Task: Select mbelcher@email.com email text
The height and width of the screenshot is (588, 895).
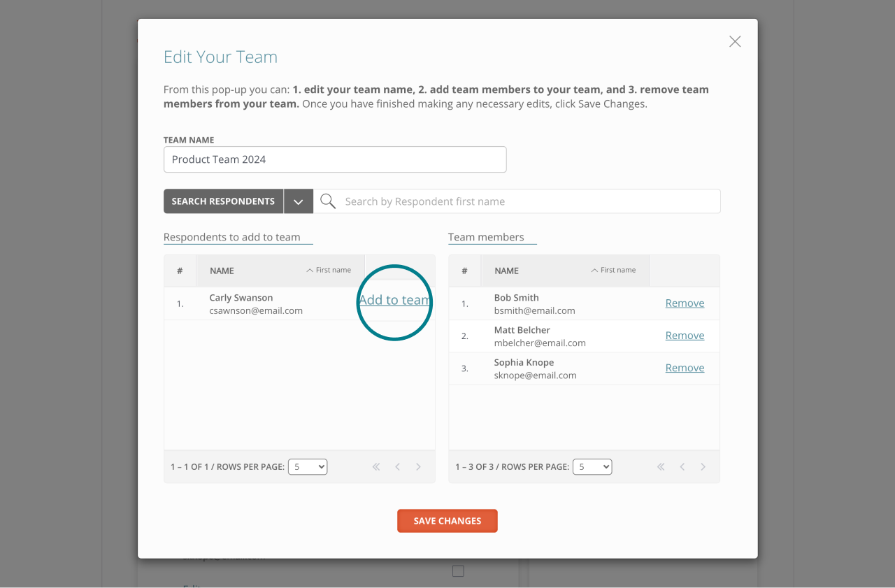Action: click(x=540, y=343)
